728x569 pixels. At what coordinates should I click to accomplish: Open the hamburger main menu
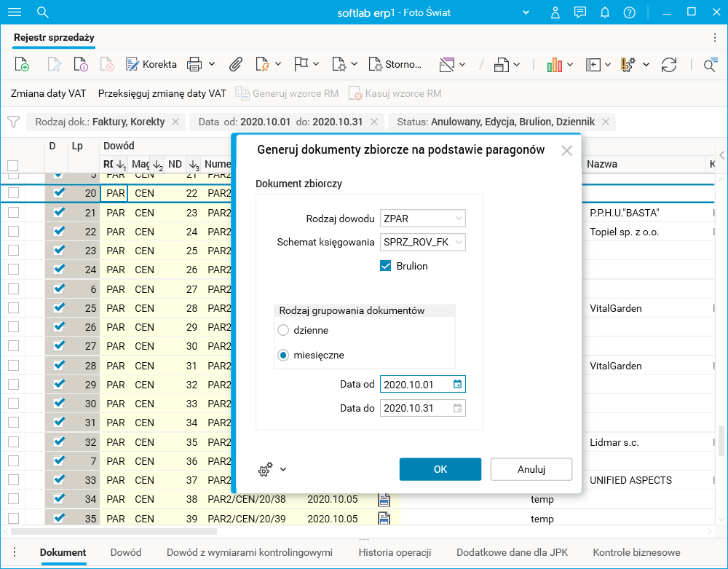pyautogui.click(x=15, y=12)
